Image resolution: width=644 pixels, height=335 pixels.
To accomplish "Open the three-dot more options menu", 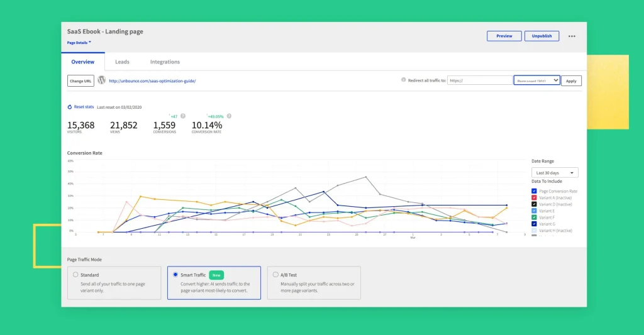I will point(572,36).
